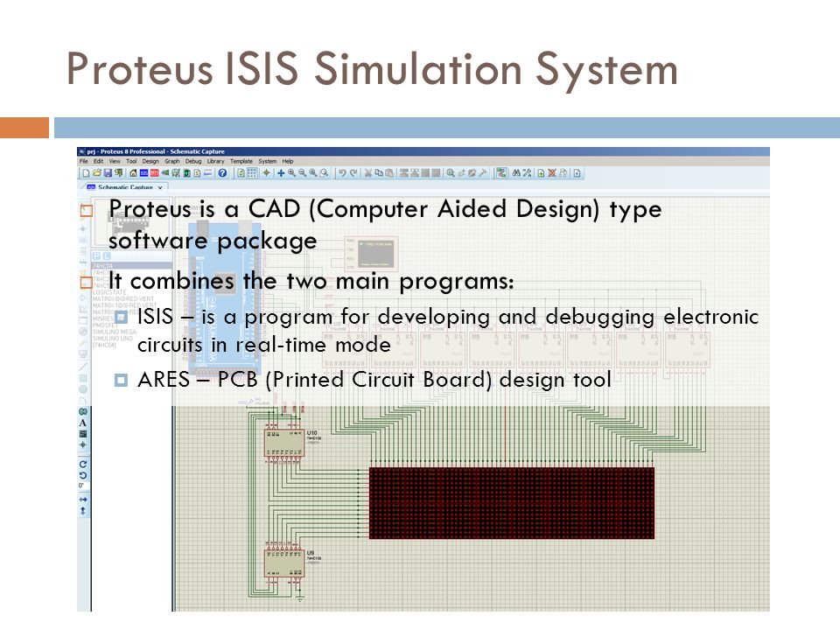Open the blue Schematic Capture toolbar icon
Viewport: 840px width, 630px height.
[x=143, y=173]
